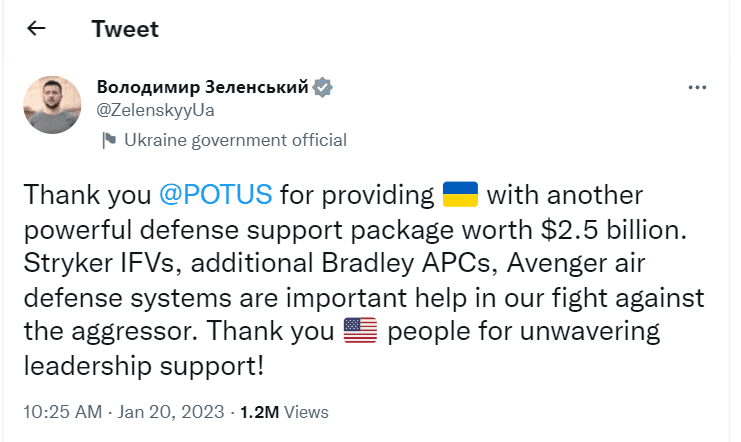Click the Ukraine government official label
741x442 pixels.
click(235, 140)
